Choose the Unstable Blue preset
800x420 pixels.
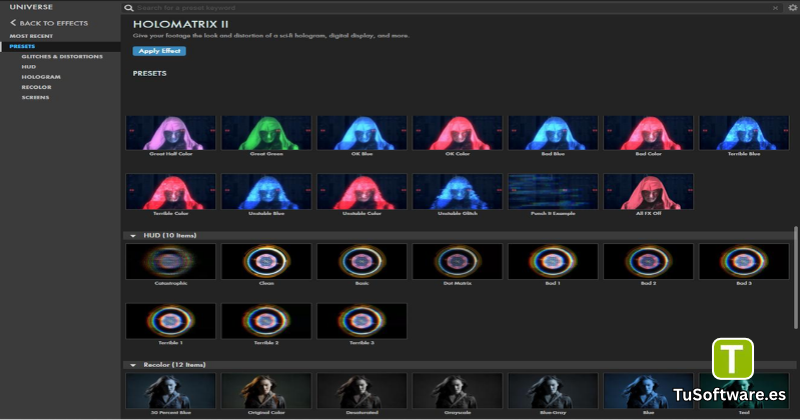[266, 191]
